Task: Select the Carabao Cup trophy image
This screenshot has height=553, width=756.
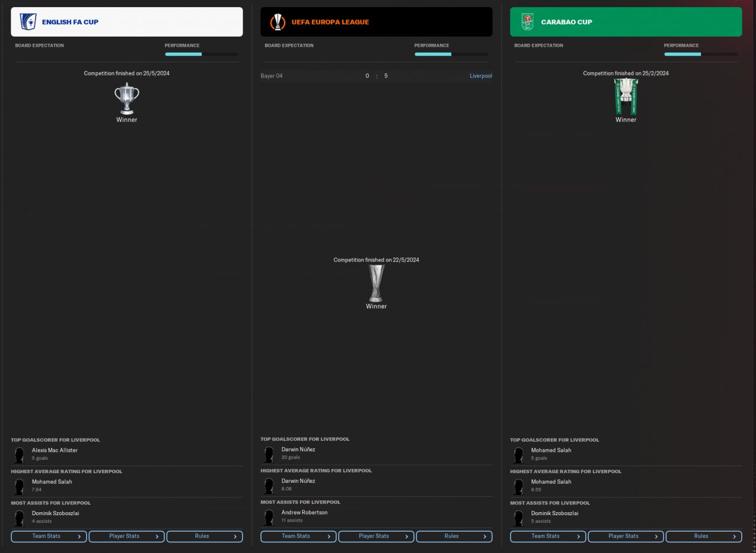Action: [x=626, y=96]
